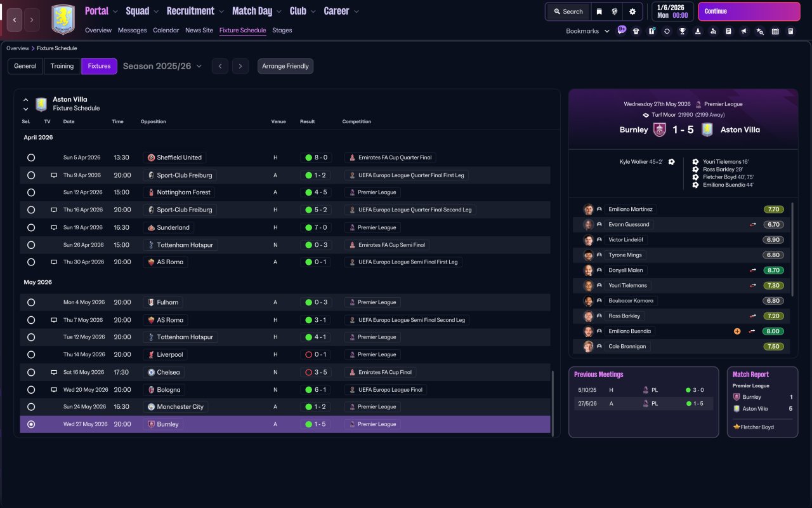Open the megaphone shortcut icon
Image resolution: width=812 pixels, height=508 pixels.
click(744, 31)
